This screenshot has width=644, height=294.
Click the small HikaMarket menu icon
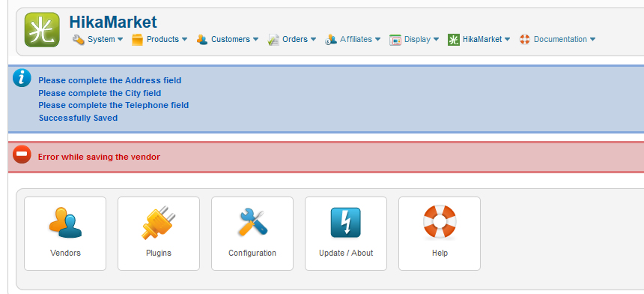[454, 40]
